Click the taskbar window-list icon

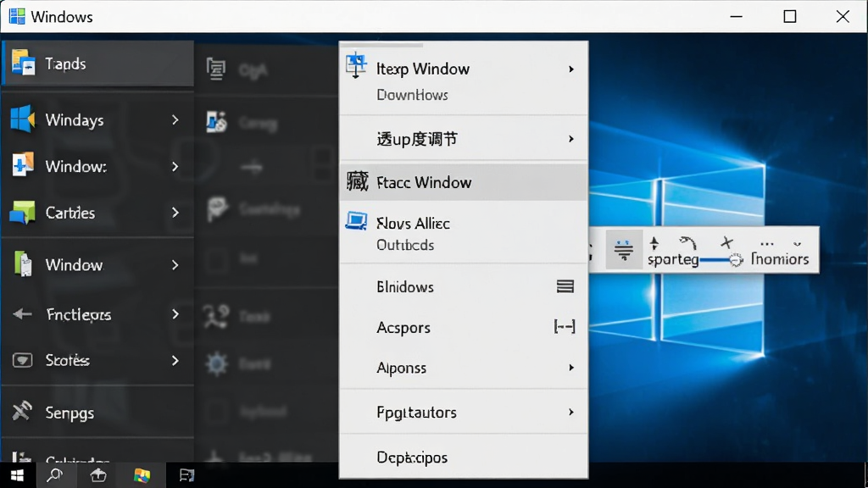point(187,475)
